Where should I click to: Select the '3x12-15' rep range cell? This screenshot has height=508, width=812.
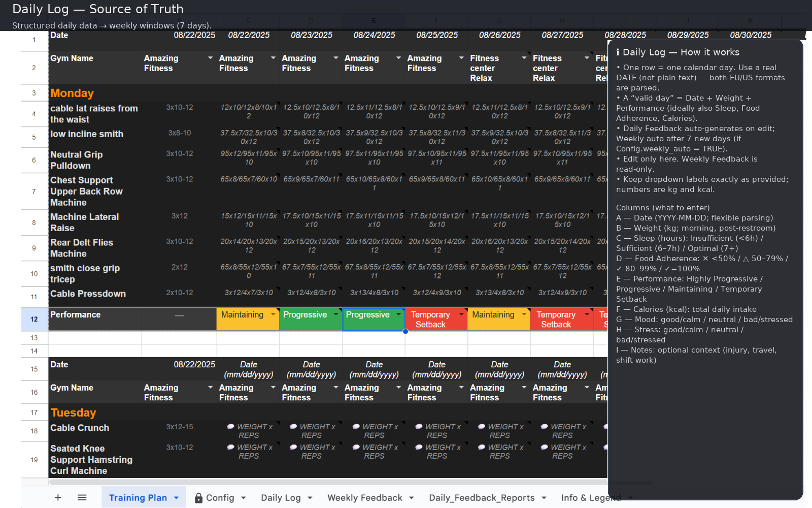click(179, 431)
